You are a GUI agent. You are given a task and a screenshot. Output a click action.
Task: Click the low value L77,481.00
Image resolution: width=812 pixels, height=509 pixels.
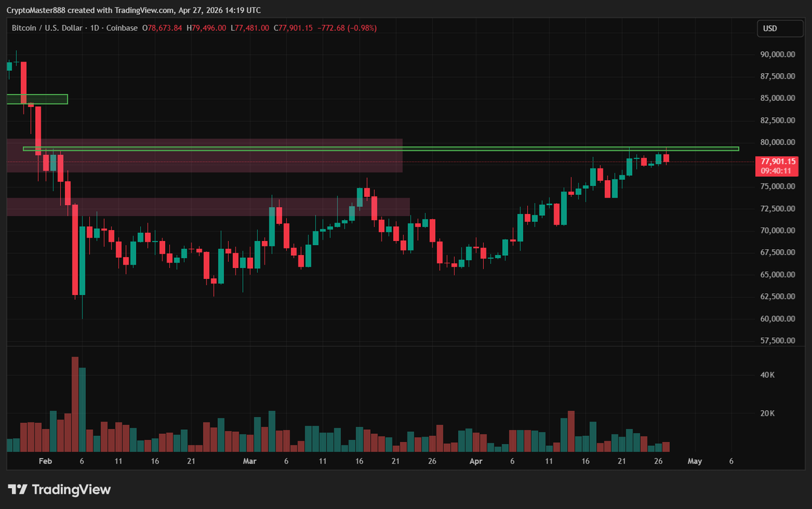[250, 28]
